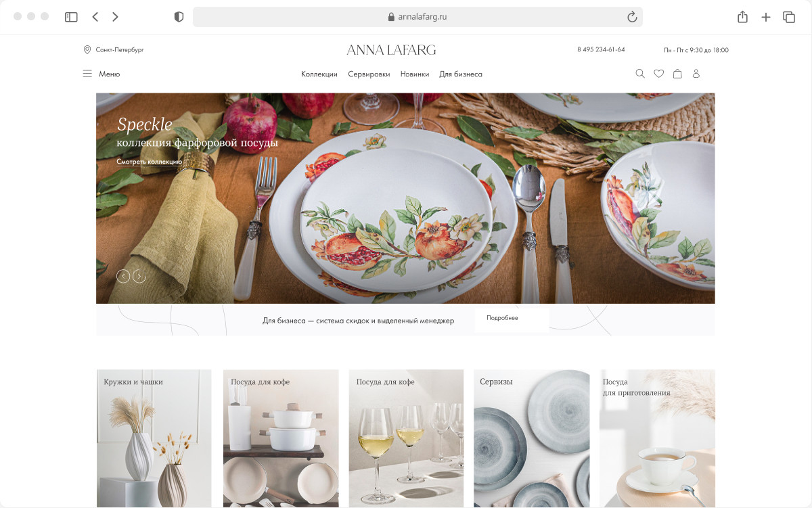Open the Сервизы category thumbnail
This screenshot has height=508, width=812.
(x=531, y=438)
